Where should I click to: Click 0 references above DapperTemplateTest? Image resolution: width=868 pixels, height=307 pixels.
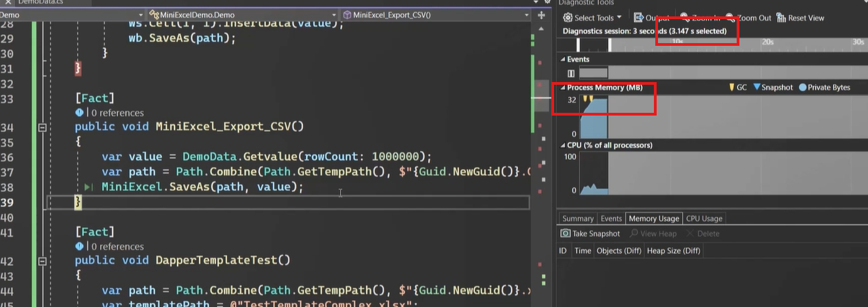(117, 246)
